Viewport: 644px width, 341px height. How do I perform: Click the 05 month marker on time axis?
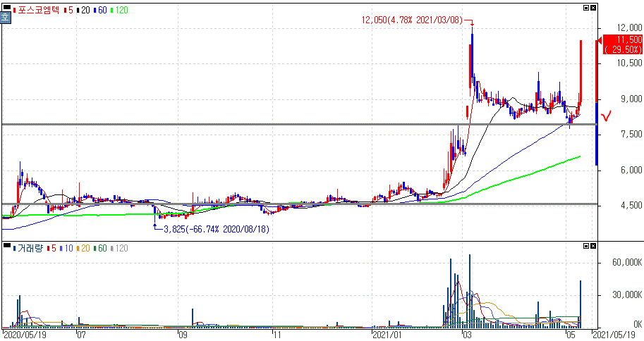point(571,335)
